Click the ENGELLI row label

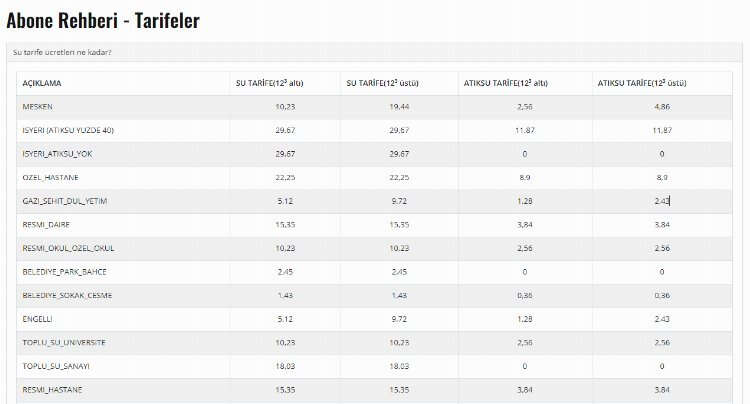(x=38, y=318)
